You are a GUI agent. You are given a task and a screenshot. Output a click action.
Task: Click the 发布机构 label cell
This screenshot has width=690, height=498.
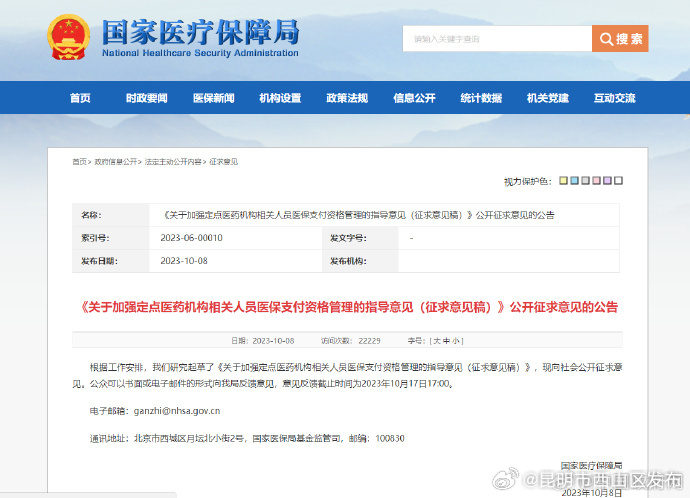[360, 261]
